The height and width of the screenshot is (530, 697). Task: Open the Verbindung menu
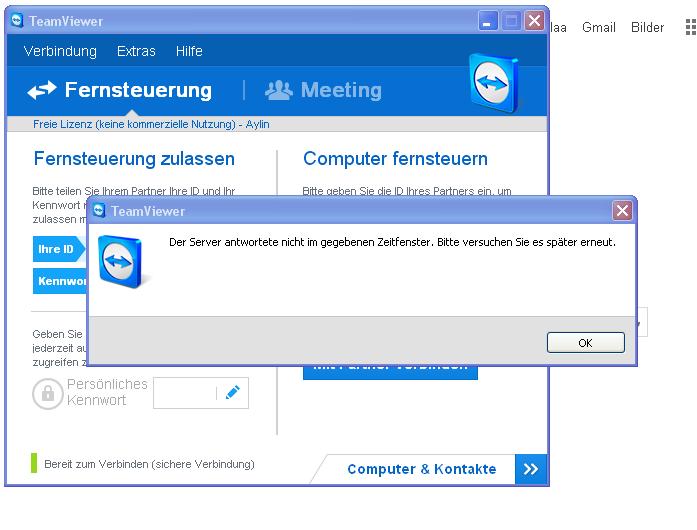click(60, 51)
